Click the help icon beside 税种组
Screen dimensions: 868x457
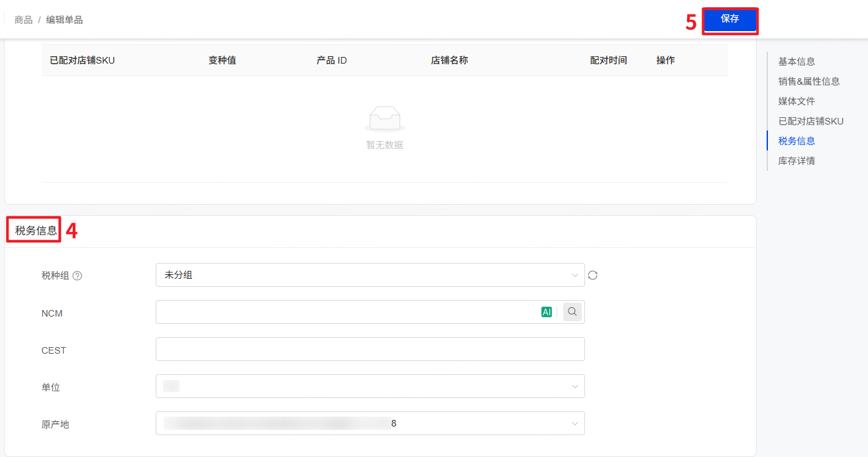tap(78, 276)
